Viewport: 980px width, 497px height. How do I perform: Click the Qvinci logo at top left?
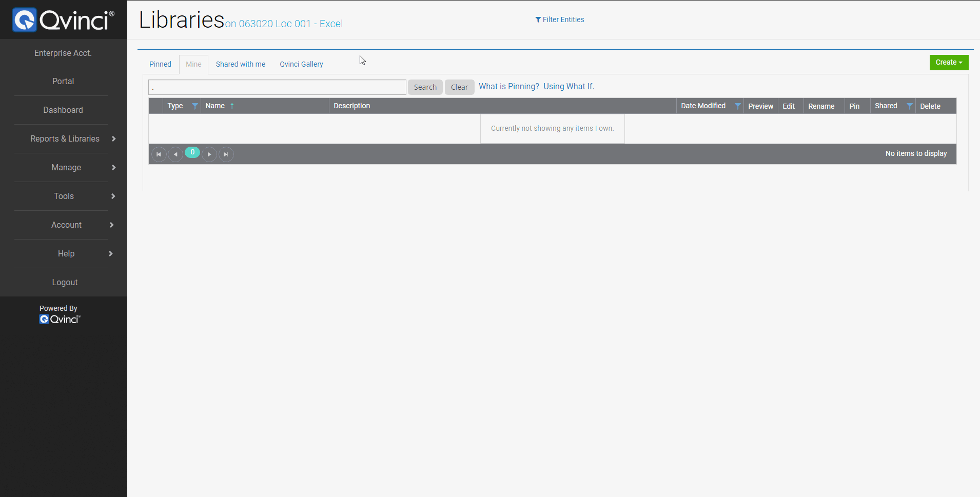pyautogui.click(x=63, y=20)
